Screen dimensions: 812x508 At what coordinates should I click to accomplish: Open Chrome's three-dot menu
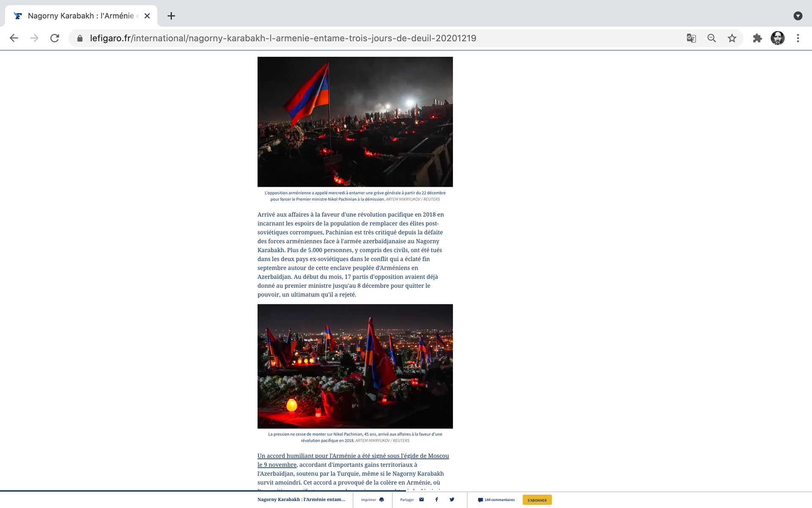coord(798,38)
